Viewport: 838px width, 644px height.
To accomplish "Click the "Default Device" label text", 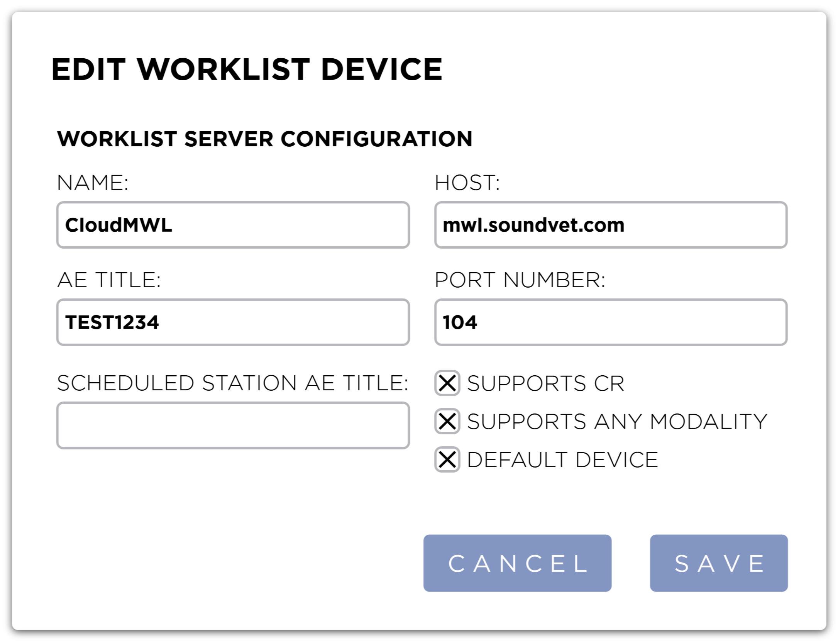I will (x=562, y=460).
